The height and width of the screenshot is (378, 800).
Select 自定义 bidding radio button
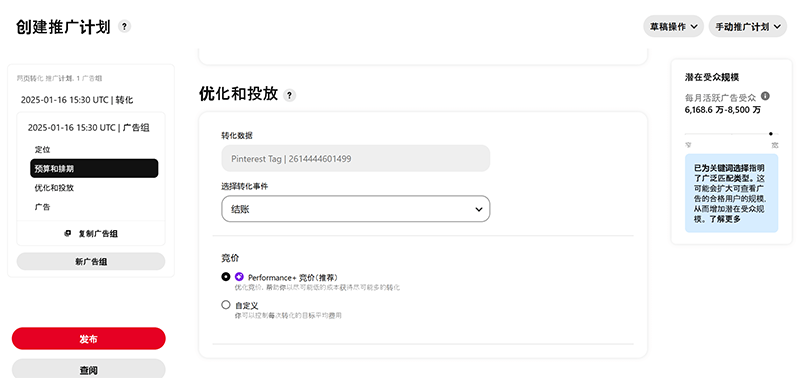coord(226,305)
